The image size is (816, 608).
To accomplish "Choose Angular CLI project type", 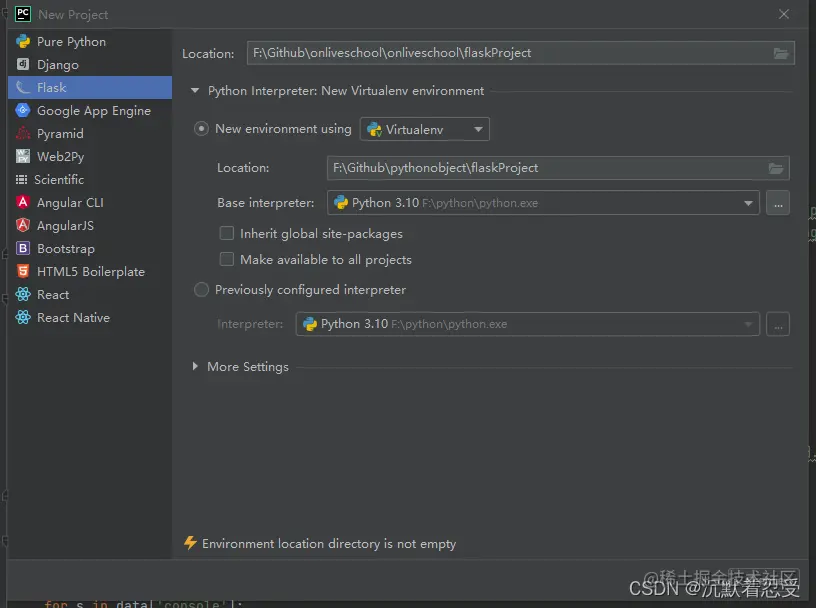I will click(x=90, y=202).
